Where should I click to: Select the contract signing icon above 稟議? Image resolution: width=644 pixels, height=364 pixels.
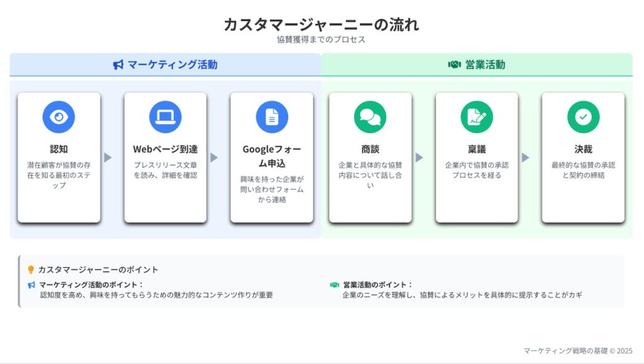pyautogui.click(x=477, y=117)
